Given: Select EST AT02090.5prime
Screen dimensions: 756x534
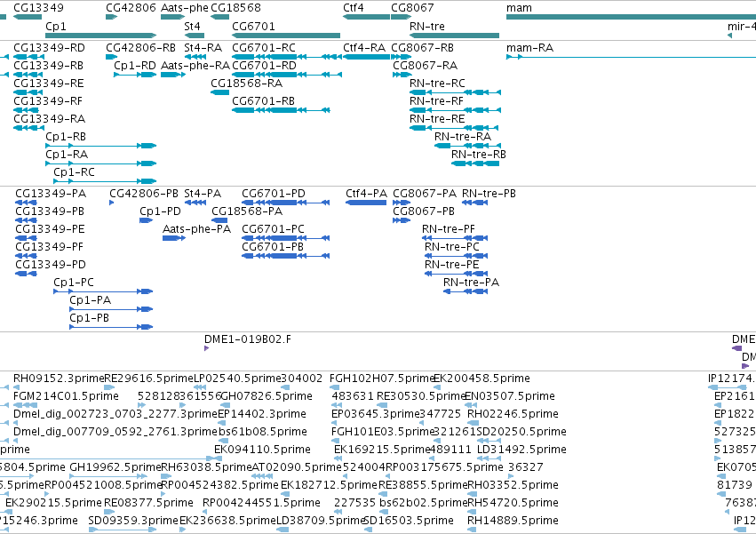Looking at the screenshot, I should (x=297, y=467).
